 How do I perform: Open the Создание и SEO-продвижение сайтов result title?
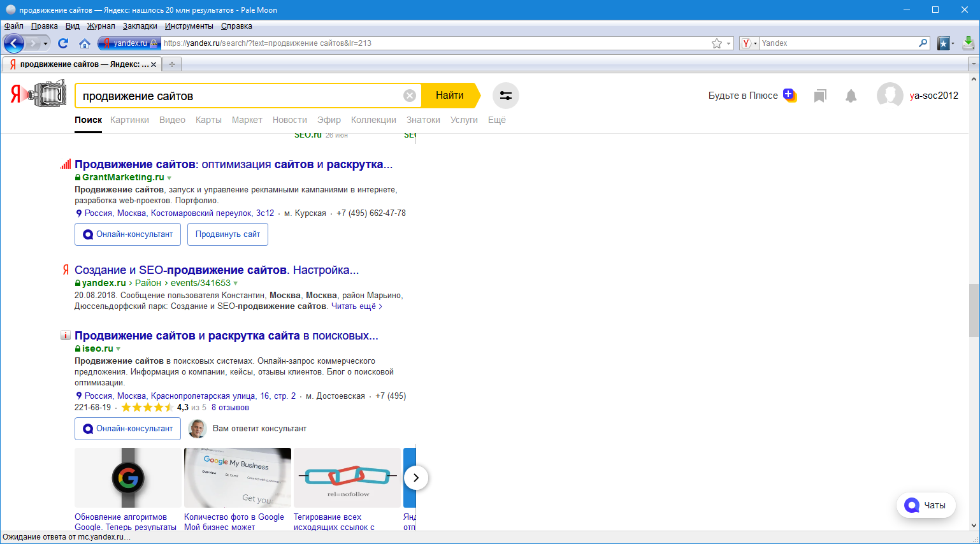(217, 270)
